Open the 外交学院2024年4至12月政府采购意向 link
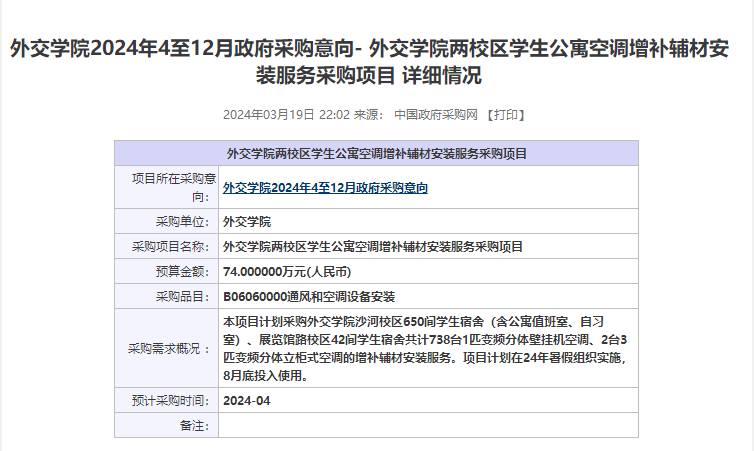Screen dimensions: 754x451 pos(325,187)
